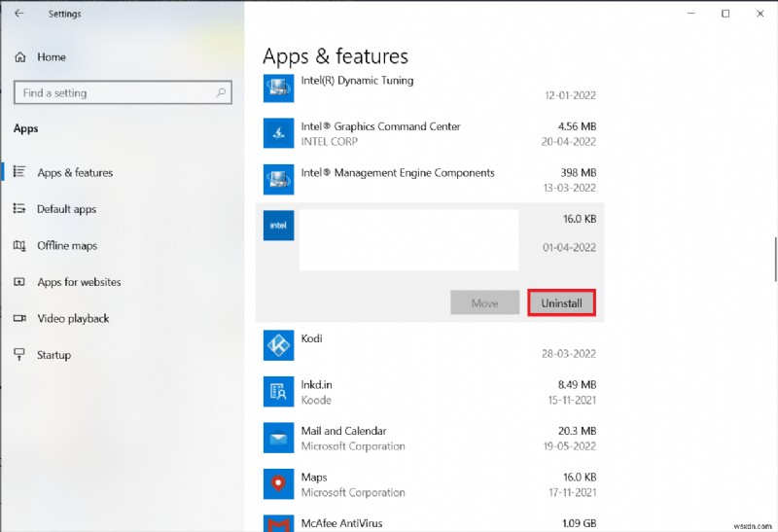This screenshot has height=532, width=778.
Task: Click the Startup icon in sidebar
Action: [19, 354]
